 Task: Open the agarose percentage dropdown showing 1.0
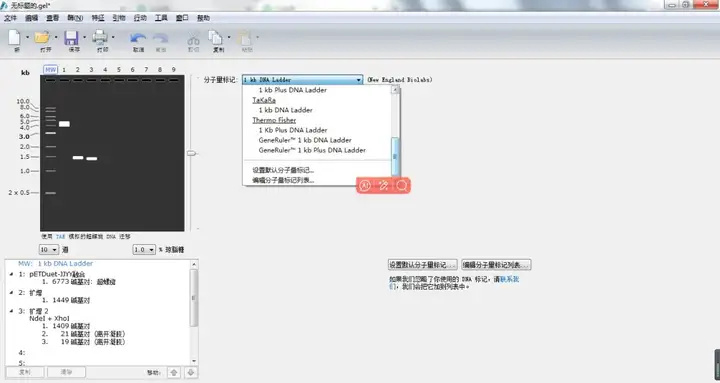(144, 250)
